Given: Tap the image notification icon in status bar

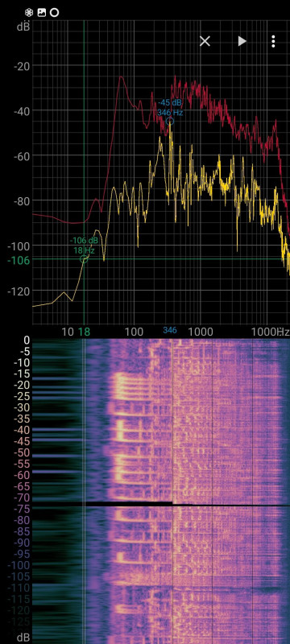Looking at the screenshot, I should point(41,12).
